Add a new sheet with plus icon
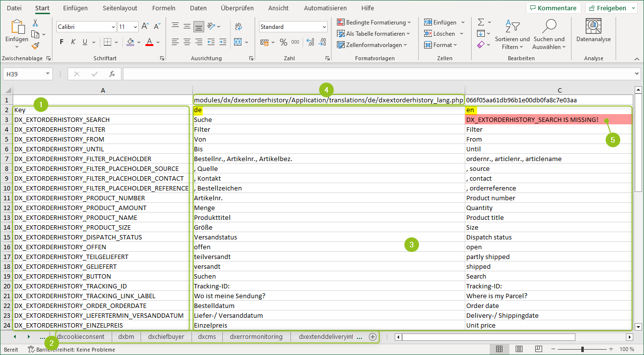644x355 pixels. coord(372,337)
